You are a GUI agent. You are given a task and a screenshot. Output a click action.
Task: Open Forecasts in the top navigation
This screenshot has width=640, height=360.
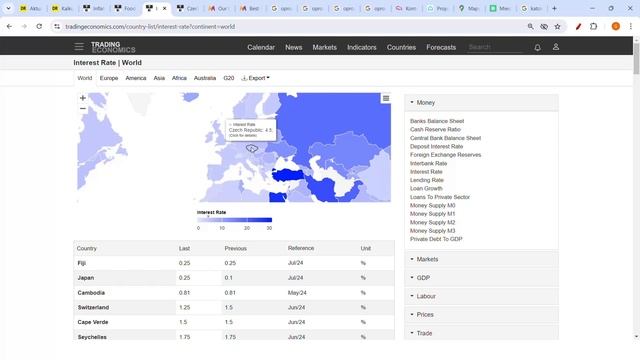441,47
